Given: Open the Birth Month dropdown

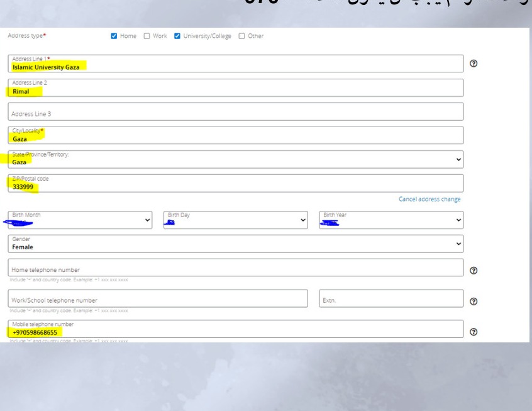Looking at the screenshot, I should pyautogui.click(x=80, y=220).
